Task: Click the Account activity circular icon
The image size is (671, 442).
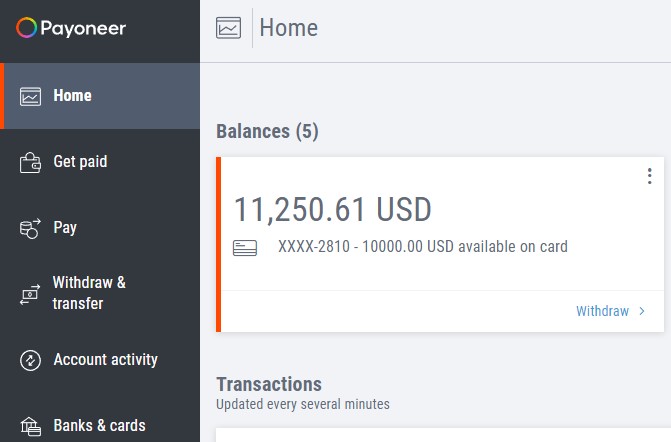Action: click(30, 360)
